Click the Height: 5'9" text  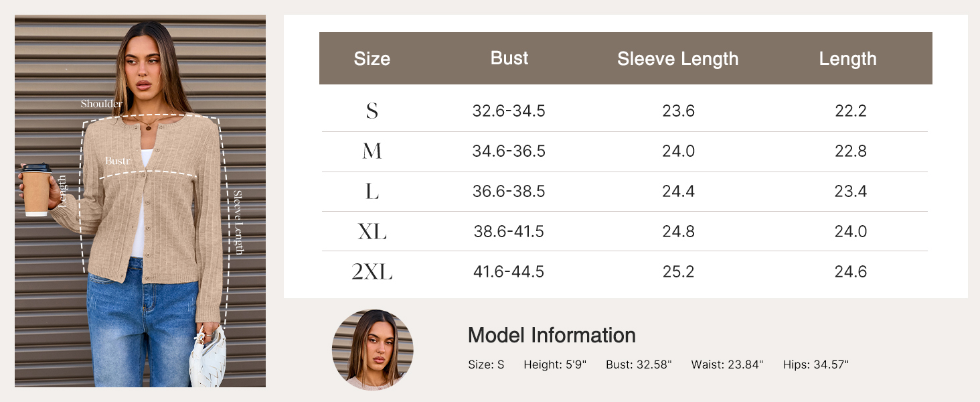coord(555,365)
